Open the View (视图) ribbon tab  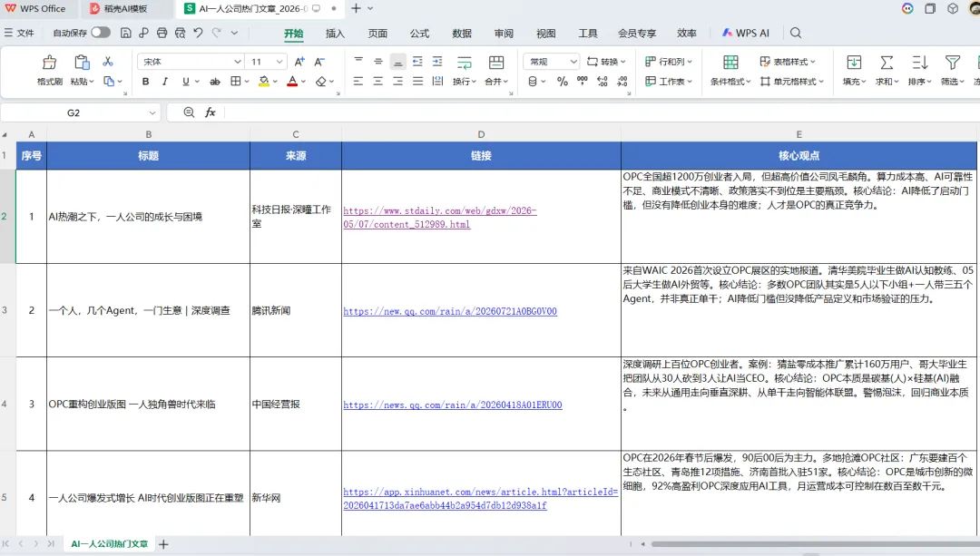545,34
